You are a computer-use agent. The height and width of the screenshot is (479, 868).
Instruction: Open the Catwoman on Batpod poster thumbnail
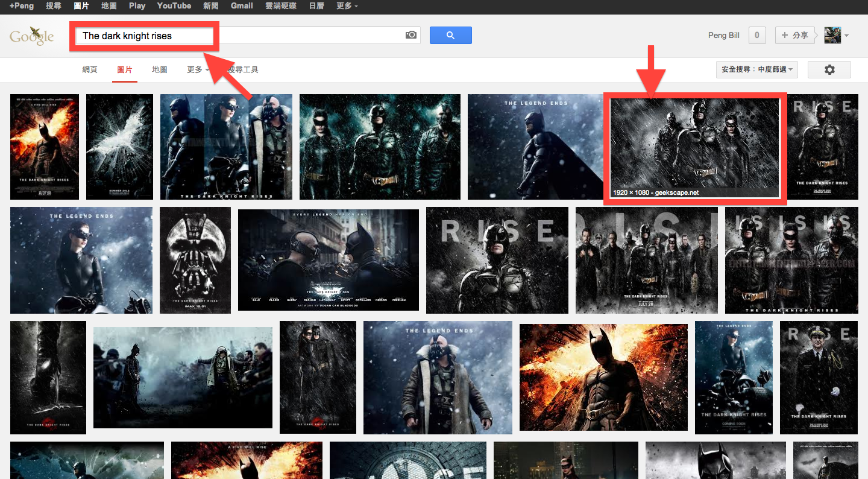[734, 378]
